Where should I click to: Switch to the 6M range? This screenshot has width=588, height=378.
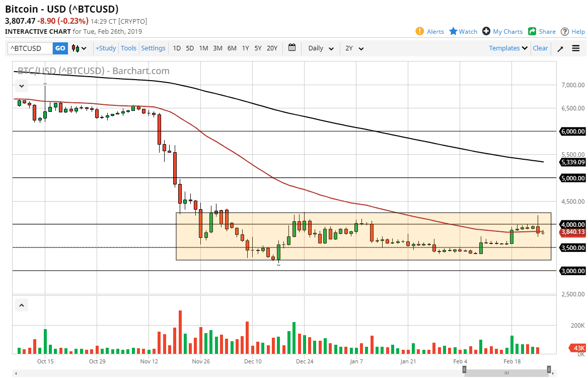tap(232, 48)
